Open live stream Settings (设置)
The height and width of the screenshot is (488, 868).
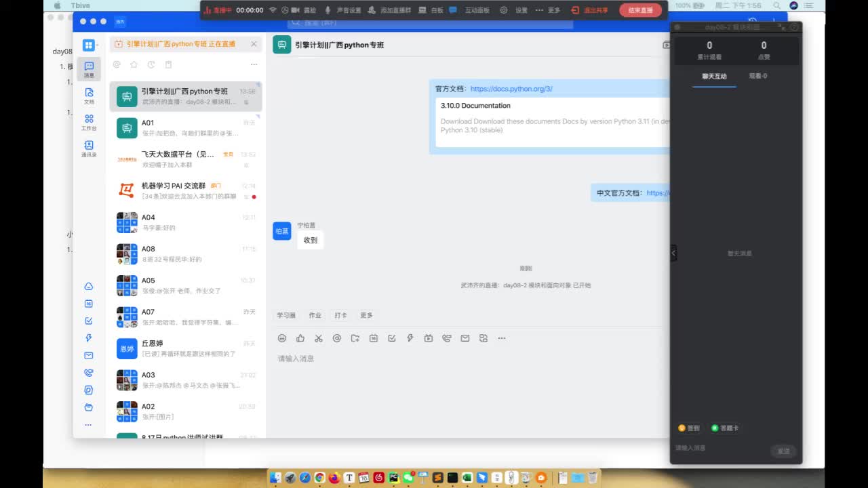tap(514, 10)
